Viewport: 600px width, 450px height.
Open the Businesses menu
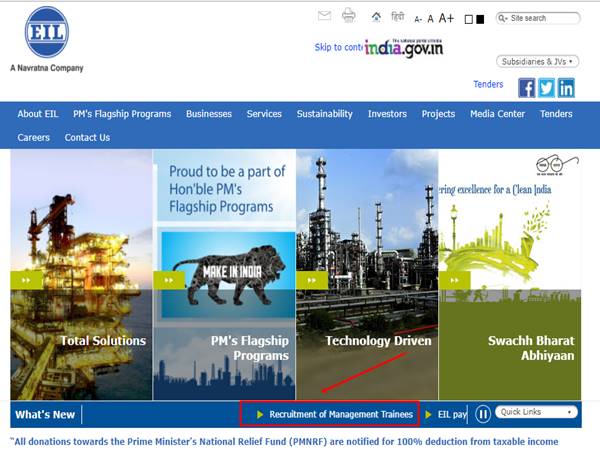[209, 114]
